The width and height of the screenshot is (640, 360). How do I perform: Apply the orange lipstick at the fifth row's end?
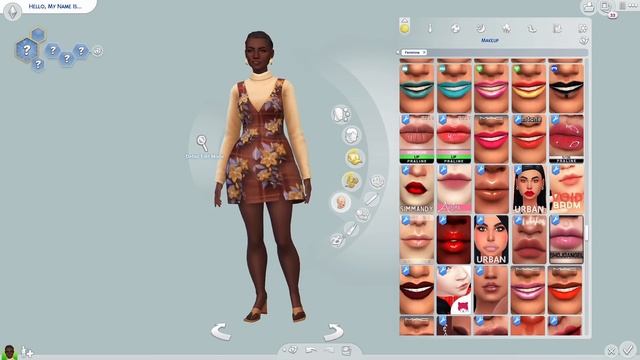tap(566, 290)
